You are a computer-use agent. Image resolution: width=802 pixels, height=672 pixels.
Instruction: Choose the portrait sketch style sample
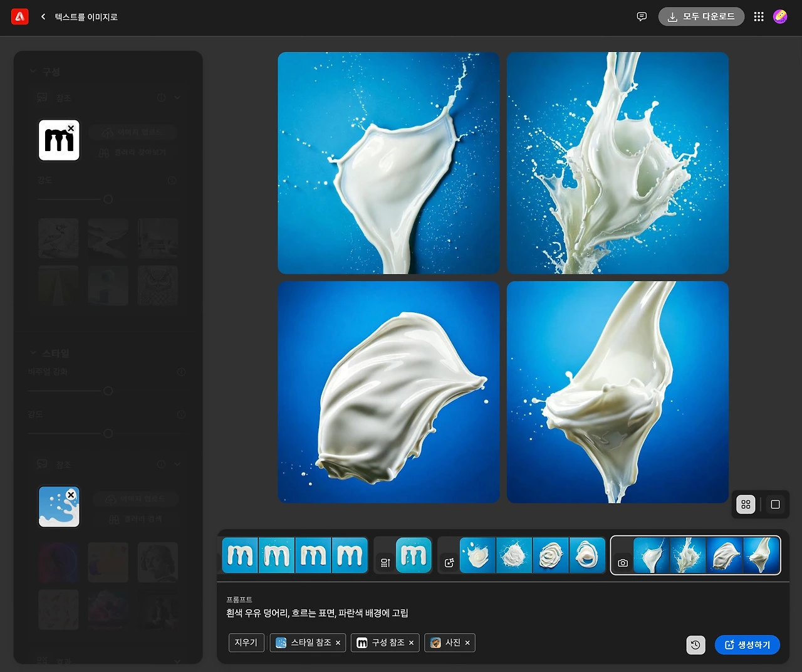[x=158, y=562]
